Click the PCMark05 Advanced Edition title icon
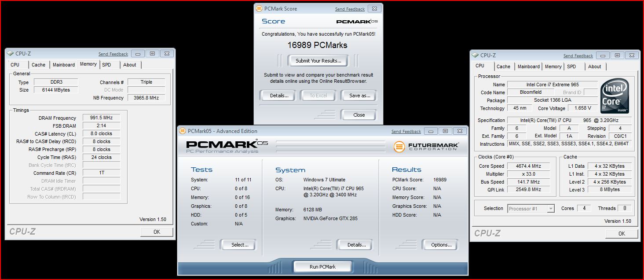Viewport: 644px width, 280px height. coord(183,131)
